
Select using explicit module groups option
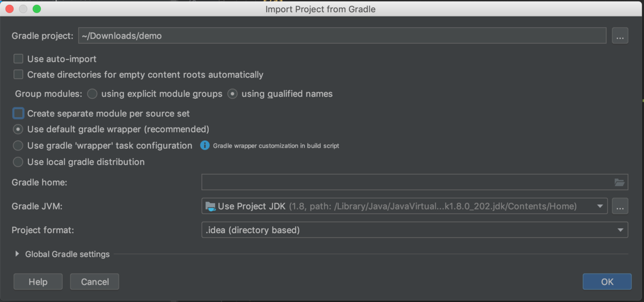[92, 94]
